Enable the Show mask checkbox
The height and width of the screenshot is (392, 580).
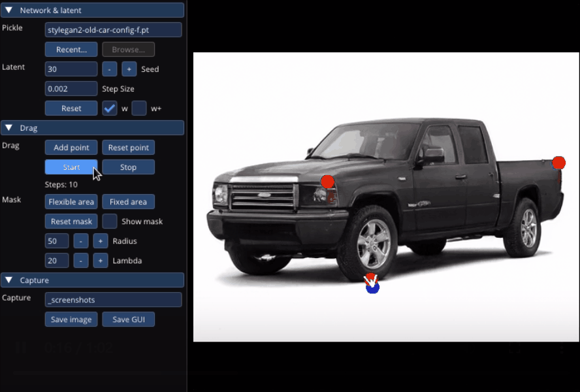[110, 221]
